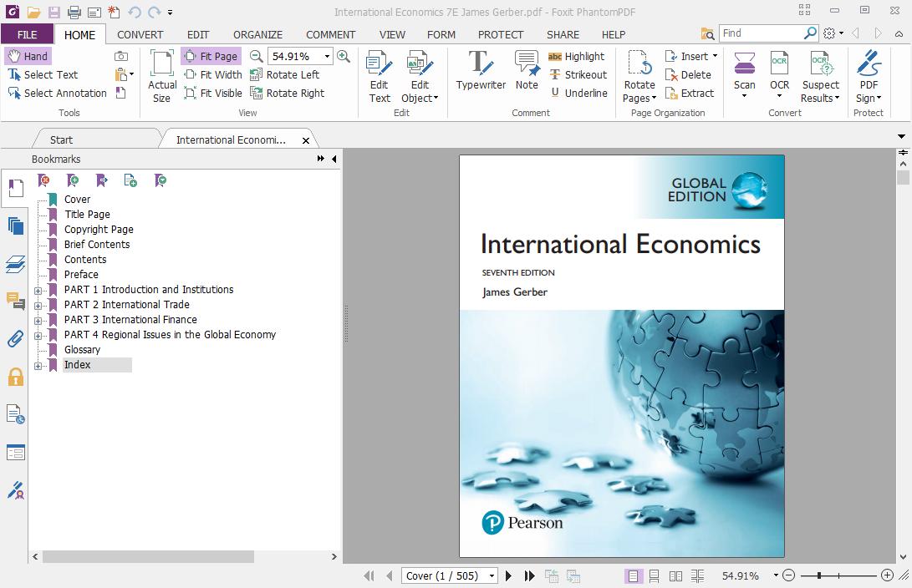Click in the Find search field
912x588 pixels.
[x=761, y=33]
